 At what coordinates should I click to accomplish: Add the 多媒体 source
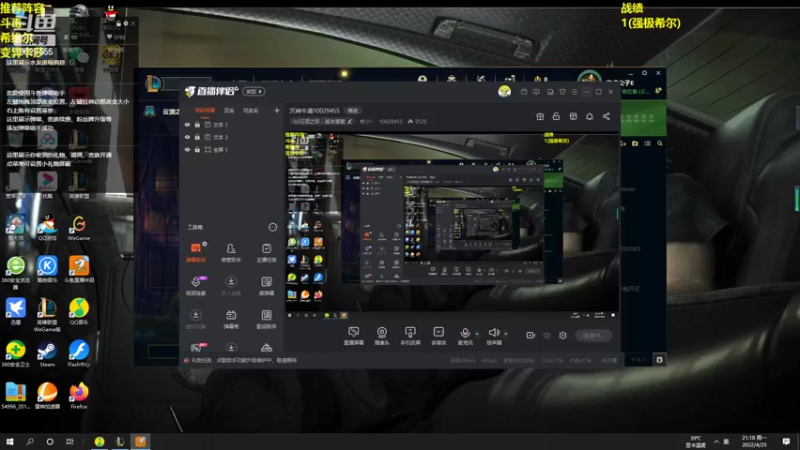pyautogui.click(x=439, y=336)
